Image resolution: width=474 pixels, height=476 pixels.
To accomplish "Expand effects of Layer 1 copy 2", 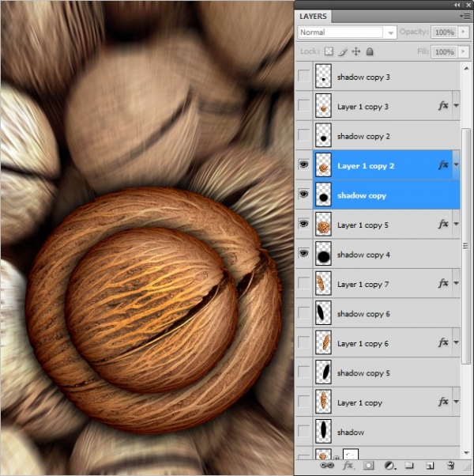I will point(456,164).
